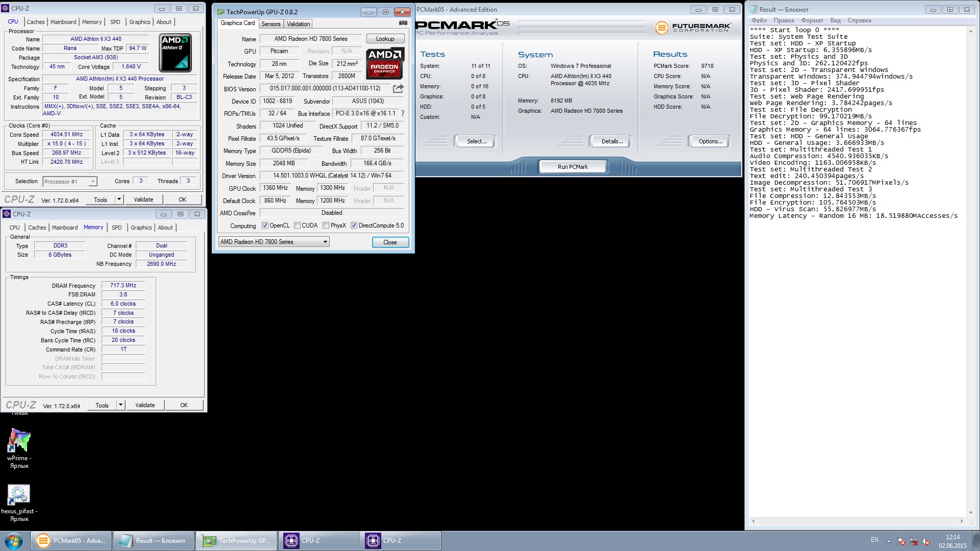This screenshot has width=980, height=551.
Task: Show hidden system tray icons
Action: pyautogui.click(x=889, y=541)
